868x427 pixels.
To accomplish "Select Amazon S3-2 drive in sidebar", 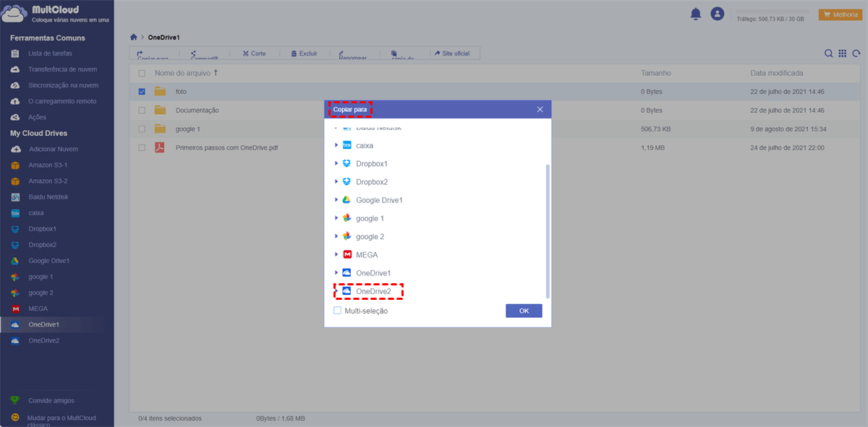I will pos(48,181).
